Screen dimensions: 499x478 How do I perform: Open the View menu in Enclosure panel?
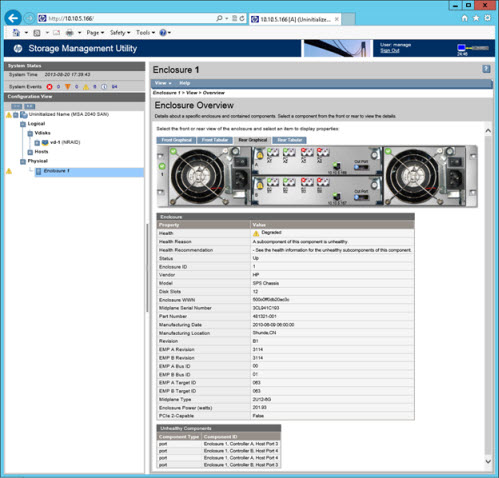pyautogui.click(x=163, y=83)
